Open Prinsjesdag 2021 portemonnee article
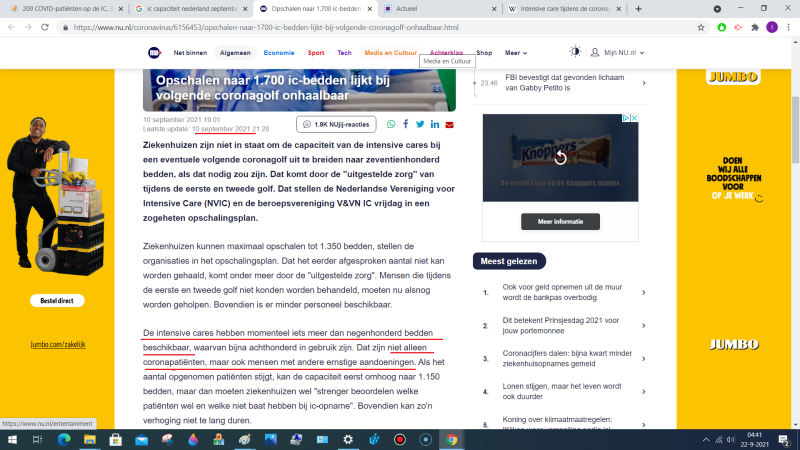This screenshot has height=450, width=800. click(x=560, y=326)
